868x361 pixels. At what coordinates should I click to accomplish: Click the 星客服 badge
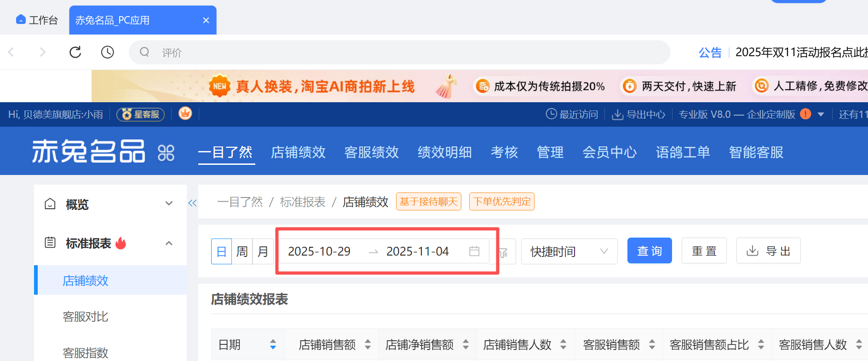(140, 114)
